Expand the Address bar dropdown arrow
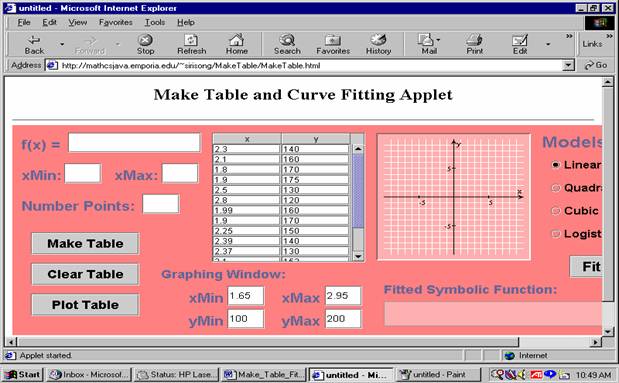This screenshot has width=619, height=383. coord(568,65)
